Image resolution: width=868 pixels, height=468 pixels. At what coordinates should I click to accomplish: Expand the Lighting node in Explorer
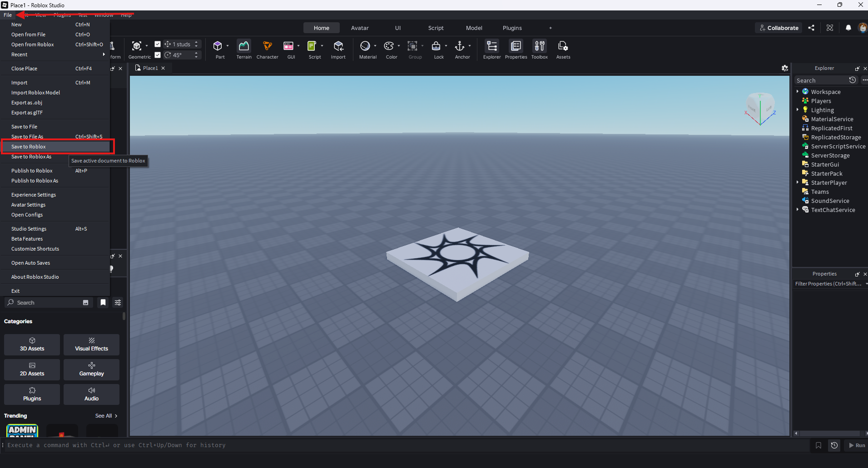(798, 110)
